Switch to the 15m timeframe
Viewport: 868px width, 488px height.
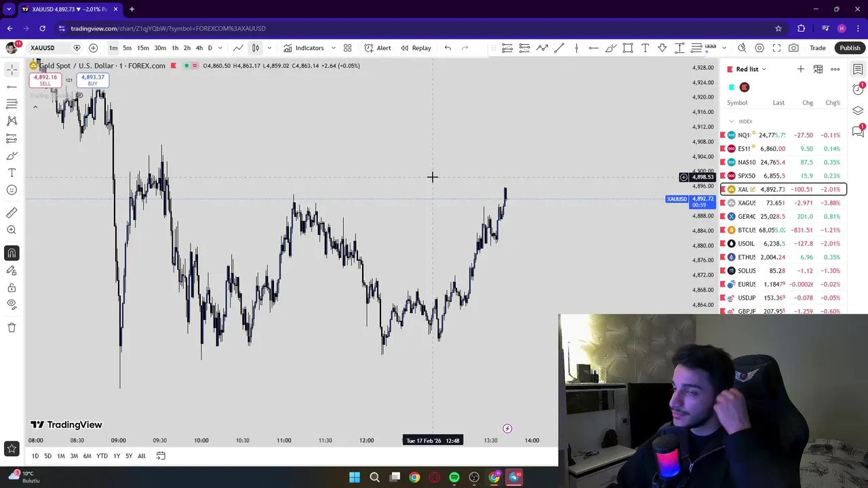[x=143, y=48]
